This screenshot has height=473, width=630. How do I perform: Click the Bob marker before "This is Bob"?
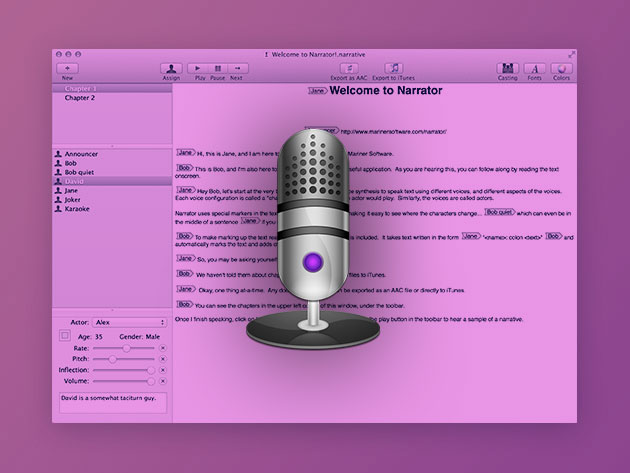tap(185, 168)
